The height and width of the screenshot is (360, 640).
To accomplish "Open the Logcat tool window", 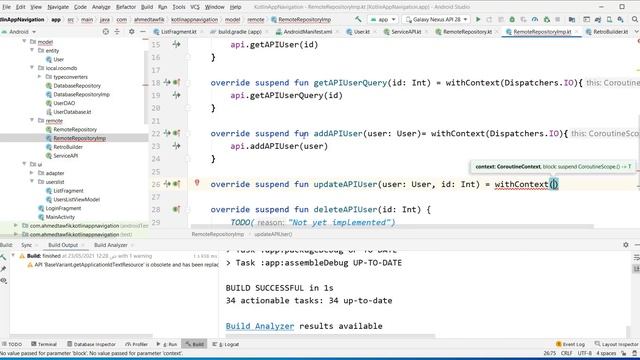I will point(226,344).
